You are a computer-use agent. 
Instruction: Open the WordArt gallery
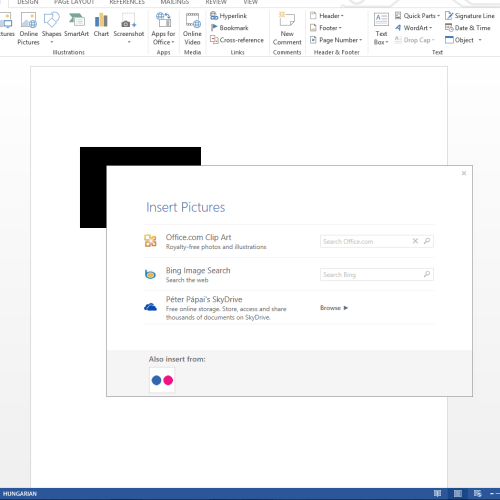[x=413, y=28]
